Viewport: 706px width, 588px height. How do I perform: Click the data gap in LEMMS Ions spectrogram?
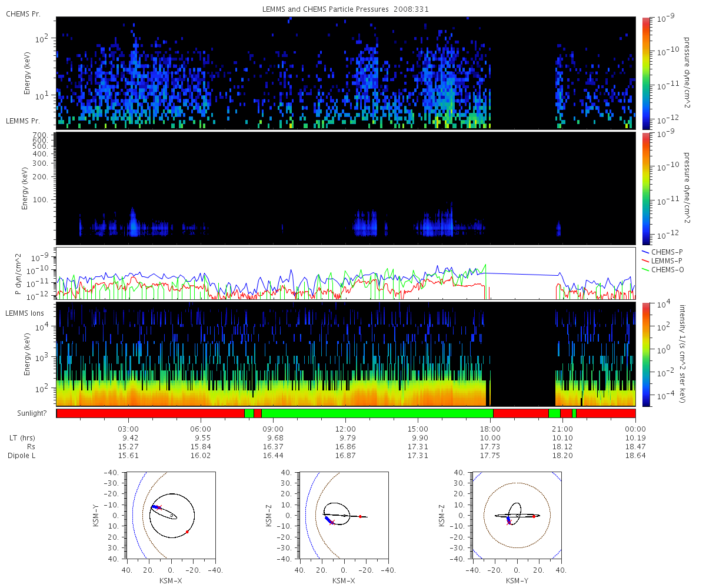pos(521,354)
